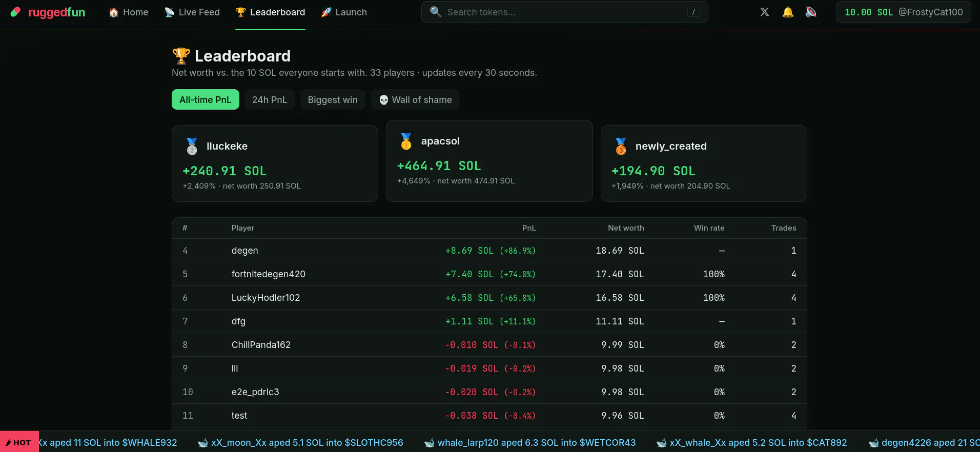Viewport: 980px width, 452px height.
Task: Open notifications with the bell icon
Action: click(x=788, y=12)
